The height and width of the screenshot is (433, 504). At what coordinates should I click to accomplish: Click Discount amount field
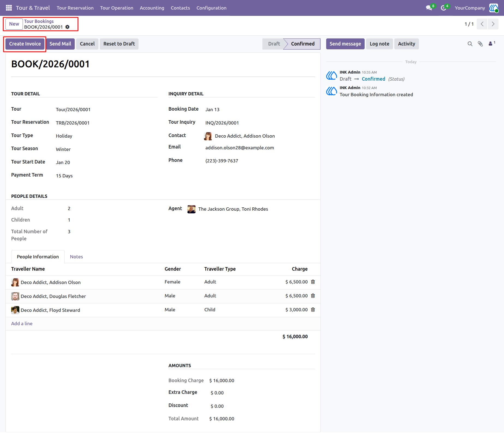click(x=217, y=406)
